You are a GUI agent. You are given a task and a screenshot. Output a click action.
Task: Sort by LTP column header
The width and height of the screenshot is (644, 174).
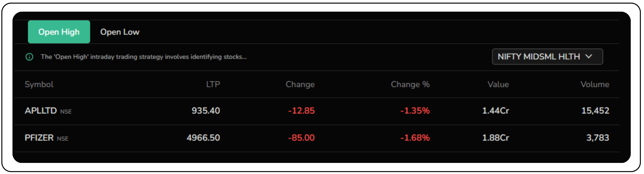click(x=213, y=84)
